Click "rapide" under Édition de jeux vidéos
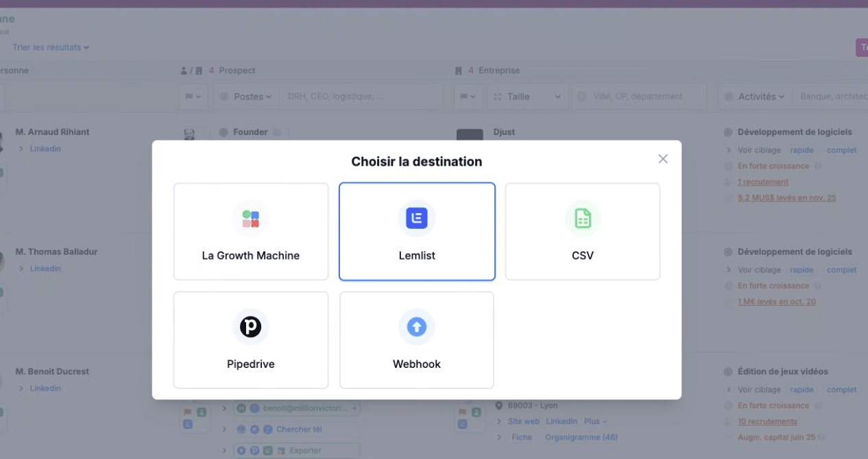868x459 pixels. [801, 390]
